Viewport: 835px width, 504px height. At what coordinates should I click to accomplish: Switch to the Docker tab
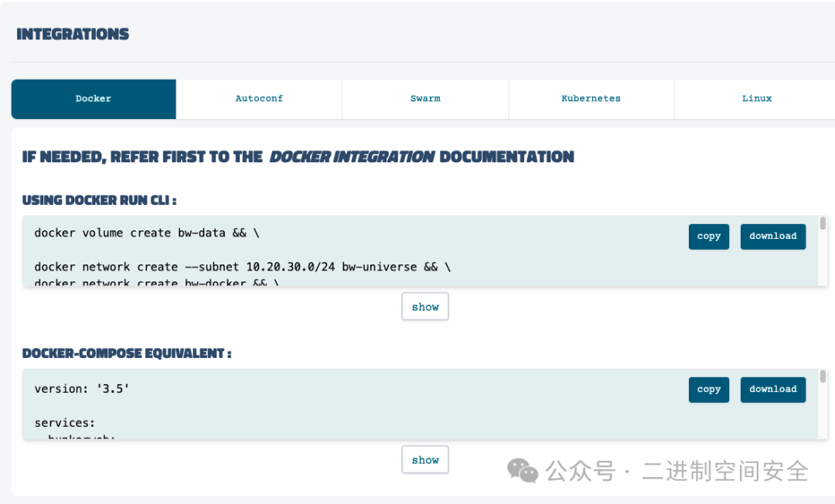[94, 99]
